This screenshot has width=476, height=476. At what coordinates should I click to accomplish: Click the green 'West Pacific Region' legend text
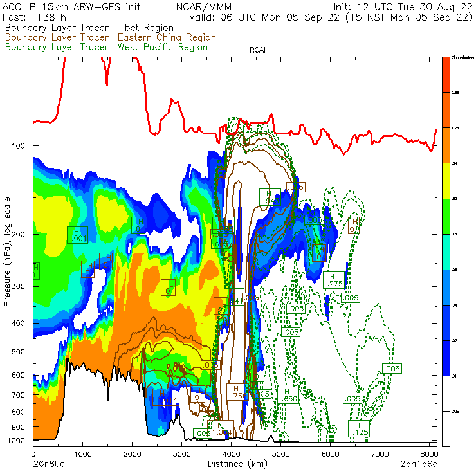pos(163,47)
